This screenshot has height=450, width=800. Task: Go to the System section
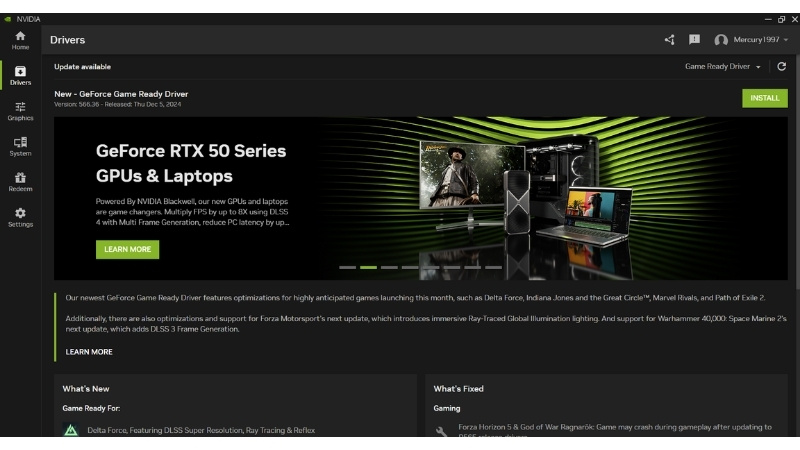pyautogui.click(x=20, y=147)
